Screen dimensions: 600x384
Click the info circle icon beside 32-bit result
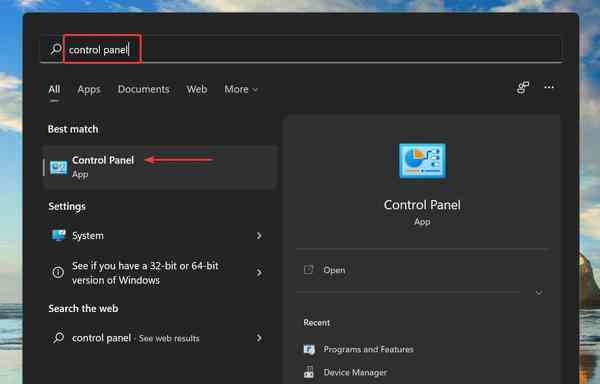[x=58, y=272]
